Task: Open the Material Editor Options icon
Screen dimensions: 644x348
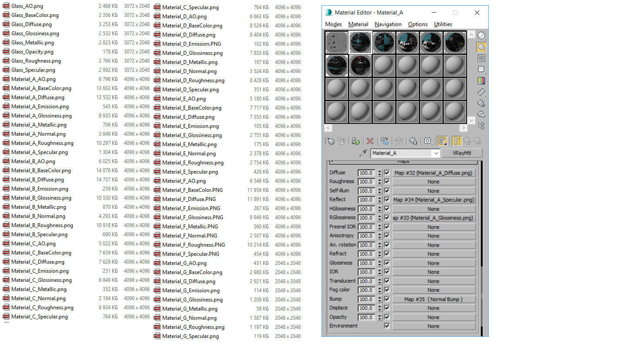Action: [x=481, y=104]
